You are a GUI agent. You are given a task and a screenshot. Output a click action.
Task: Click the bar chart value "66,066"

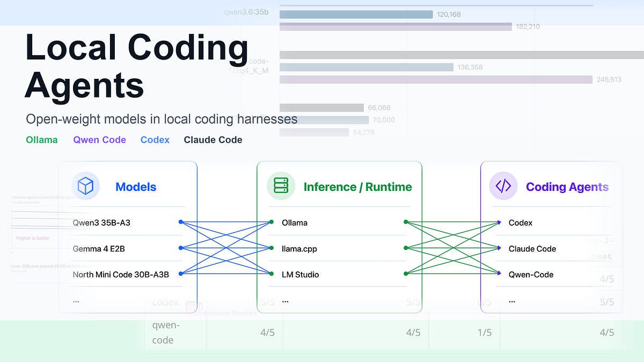pyautogui.click(x=379, y=108)
